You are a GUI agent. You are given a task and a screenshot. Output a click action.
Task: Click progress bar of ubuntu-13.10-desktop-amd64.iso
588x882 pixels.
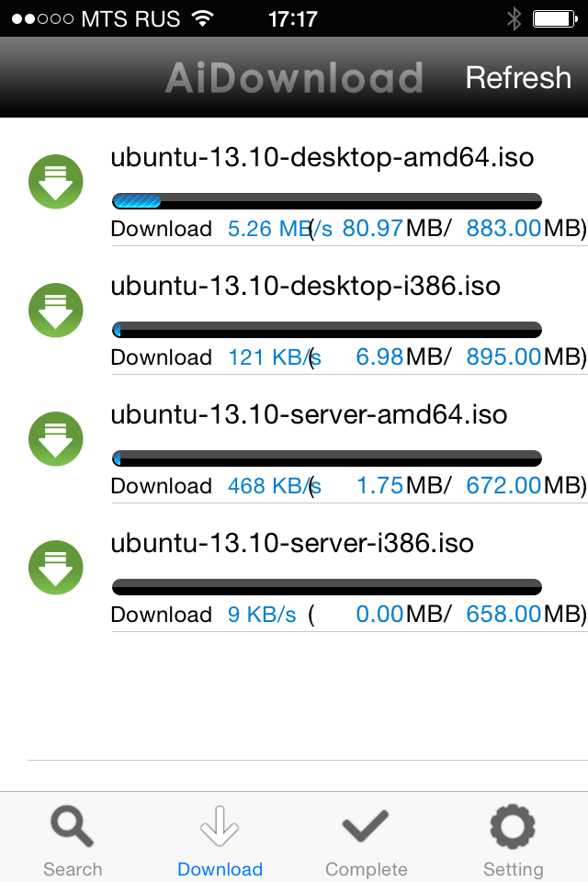coord(326,201)
